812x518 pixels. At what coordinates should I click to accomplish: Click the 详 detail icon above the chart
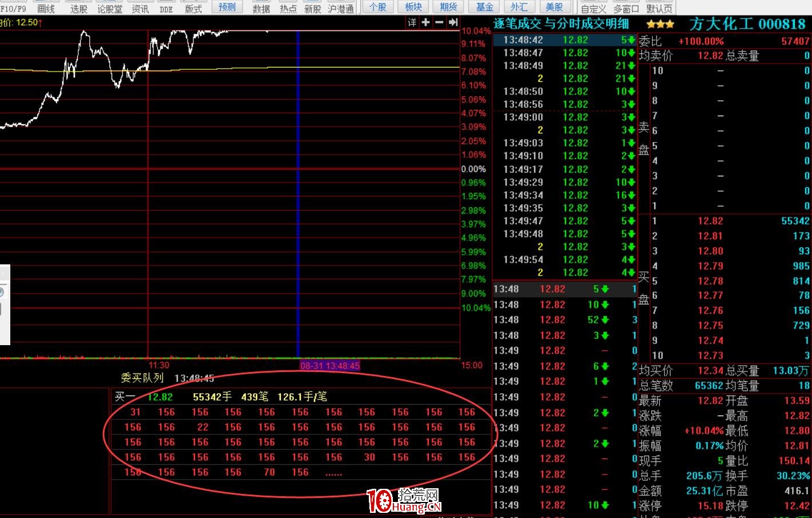412,22
